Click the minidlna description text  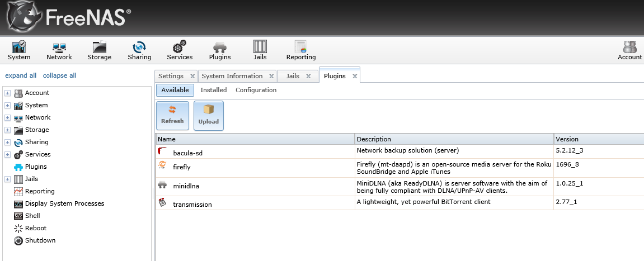452,187
